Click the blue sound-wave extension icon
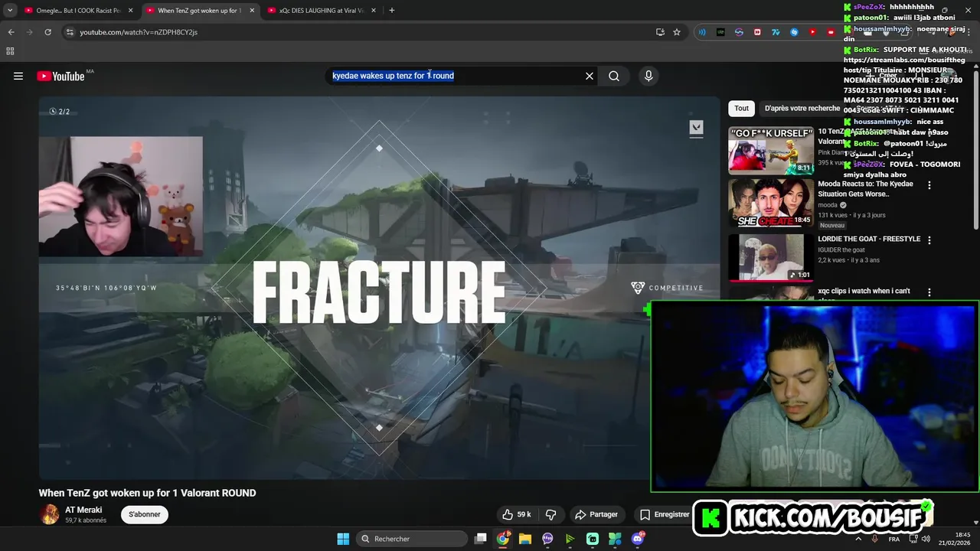The width and height of the screenshot is (980, 551). coord(702,32)
